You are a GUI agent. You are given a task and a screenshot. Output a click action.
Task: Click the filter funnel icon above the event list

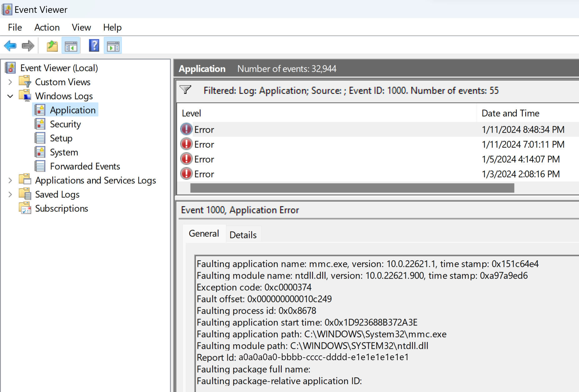186,90
